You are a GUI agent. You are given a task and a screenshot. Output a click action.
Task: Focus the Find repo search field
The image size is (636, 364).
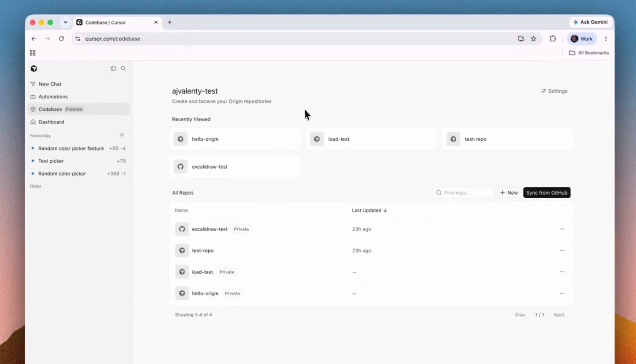click(x=464, y=193)
